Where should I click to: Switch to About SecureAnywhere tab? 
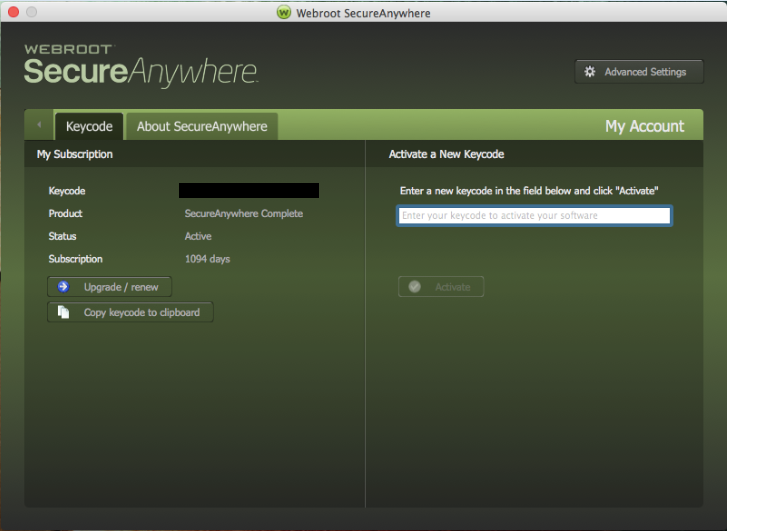202,126
